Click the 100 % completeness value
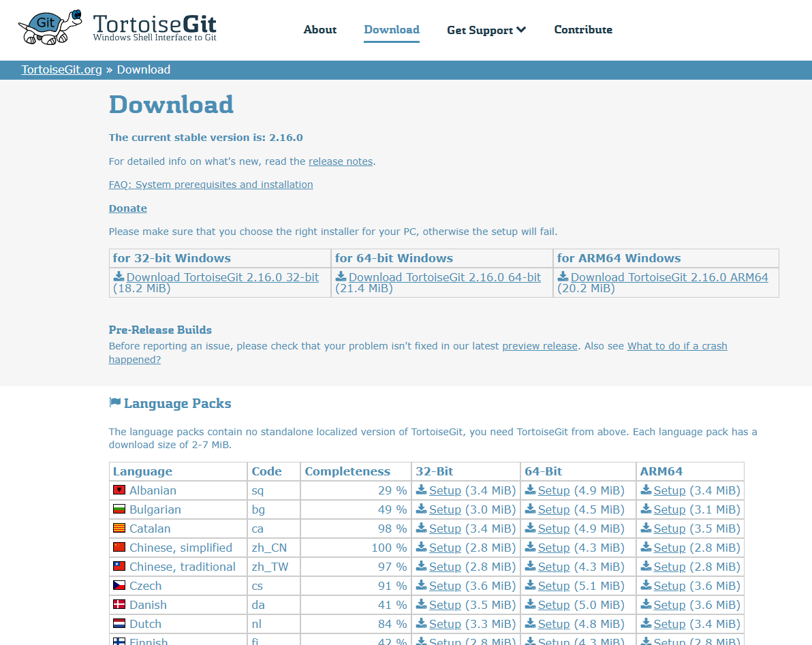 (389, 548)
